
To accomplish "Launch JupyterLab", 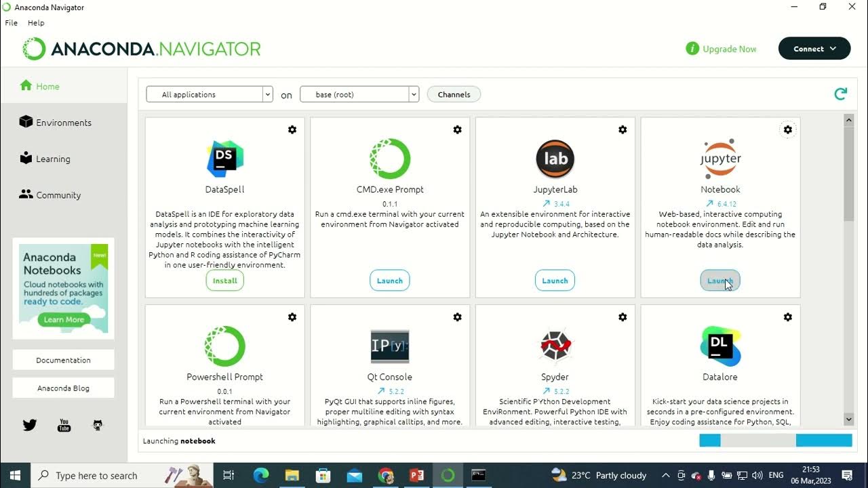I will click(555, 281).
